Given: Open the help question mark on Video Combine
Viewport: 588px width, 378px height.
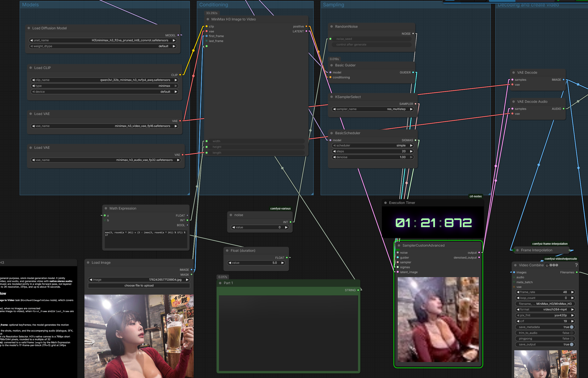Looking at the screenshot, I should click(x=576, y=265).
